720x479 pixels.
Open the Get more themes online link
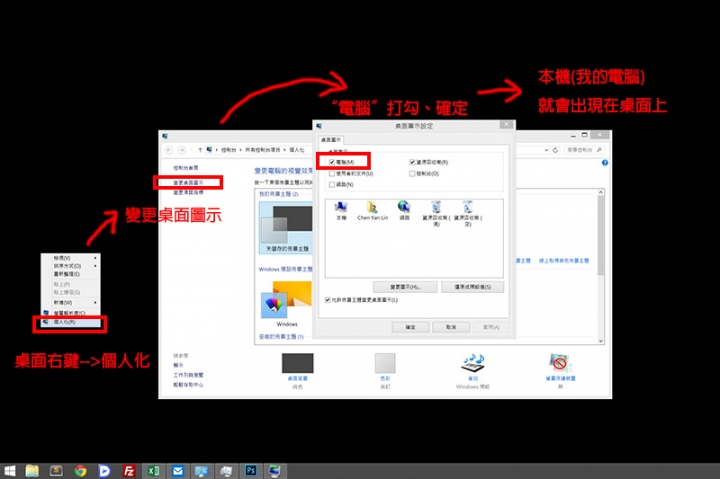[x=563, y=260]
